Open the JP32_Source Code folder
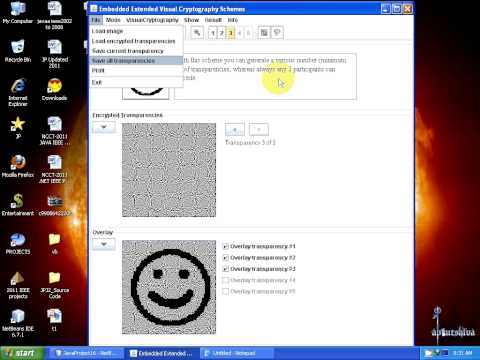The width and height of the screenshot is (480, 360). coord(54,285)
